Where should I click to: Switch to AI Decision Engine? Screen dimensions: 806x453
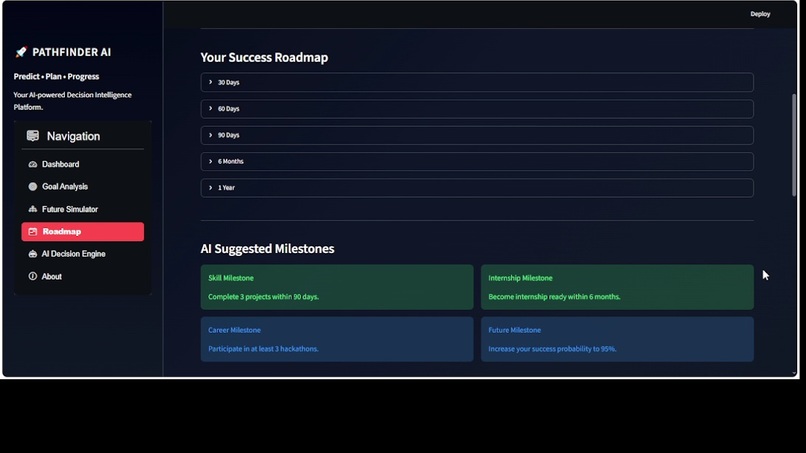83,254
